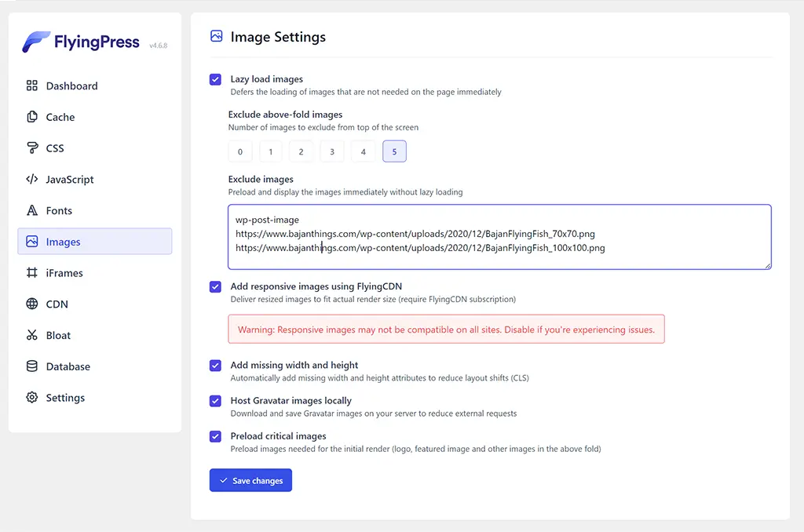
Task: Open the CSS settings page
Action: tap(95, 148)
